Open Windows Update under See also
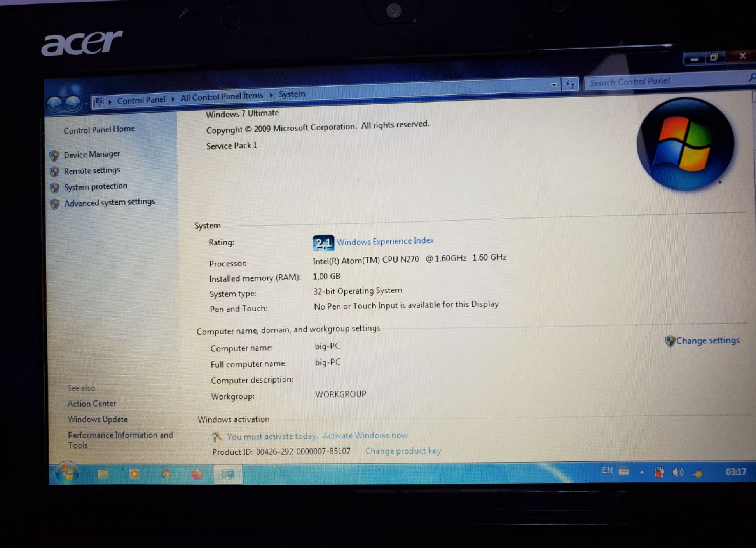The height and width of the screenshot is (548, 756). [98, 419]
